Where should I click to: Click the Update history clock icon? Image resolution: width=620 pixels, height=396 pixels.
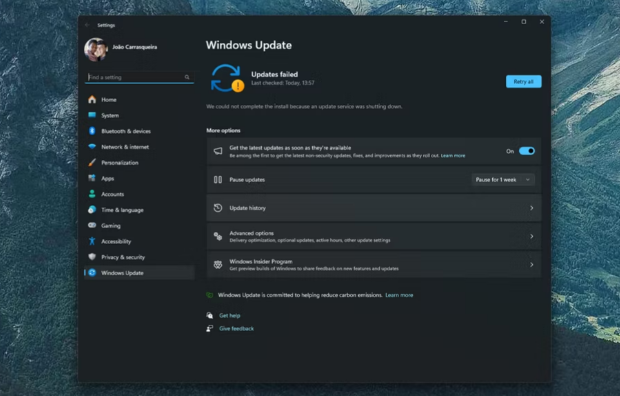[218, 208]
